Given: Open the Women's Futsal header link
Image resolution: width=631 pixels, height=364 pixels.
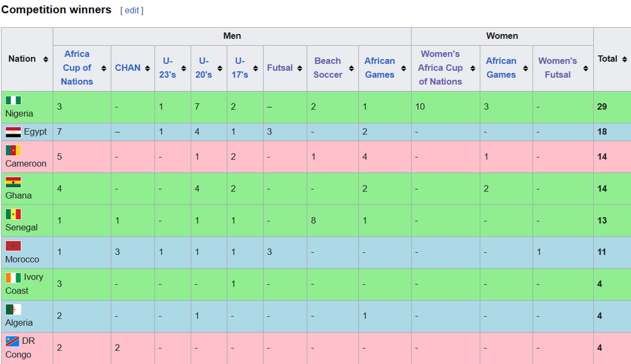Looking at the screenshot, I should (557, 68).
